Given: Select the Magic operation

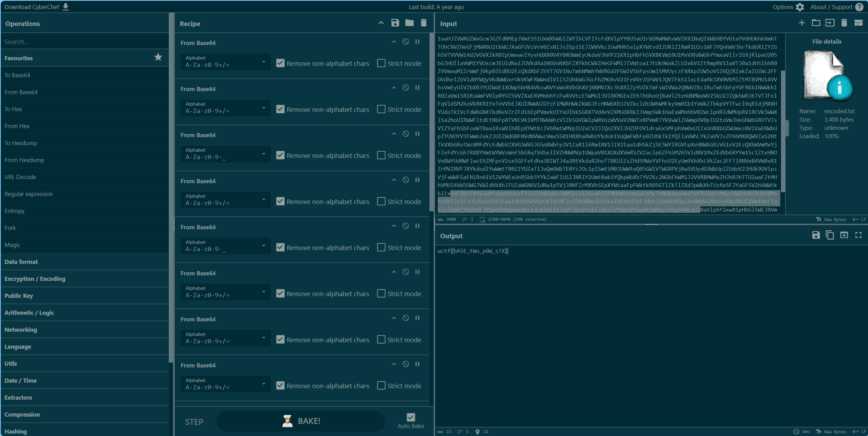Looking at the screenshot, I should pos(85,245).
